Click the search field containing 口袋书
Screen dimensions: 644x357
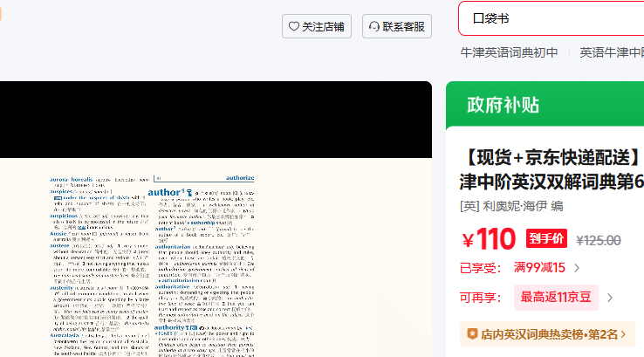[x=550, y=17]
